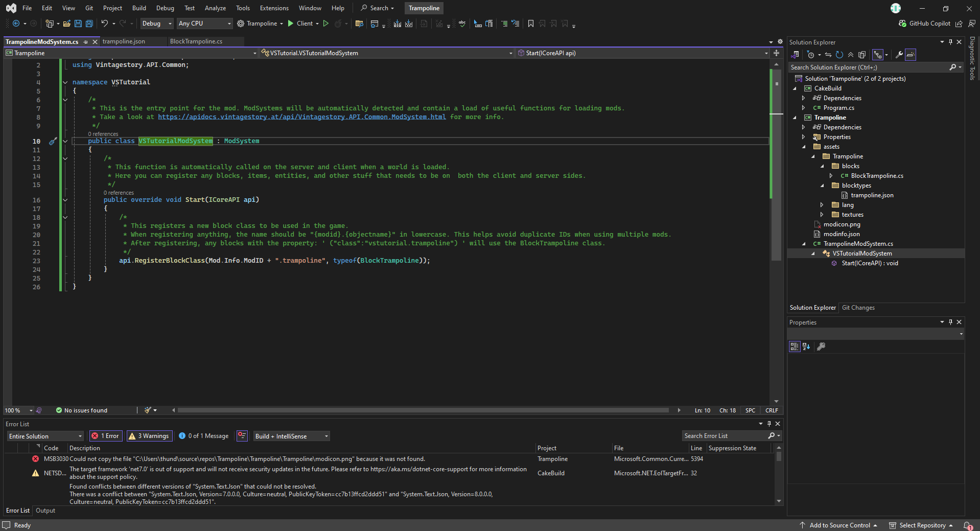Switch to the trampoline.json editor tab
Image resolution: width=980 pixels, height=531 pixels.
point(124,41)
